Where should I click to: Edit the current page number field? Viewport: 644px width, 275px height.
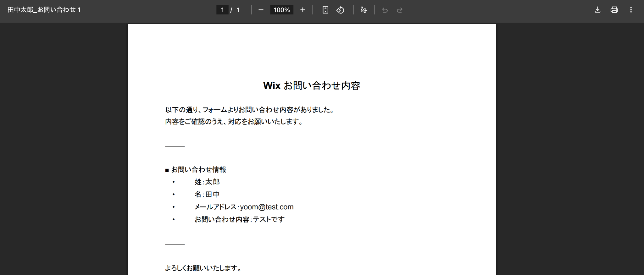click(x=222, y=10)
